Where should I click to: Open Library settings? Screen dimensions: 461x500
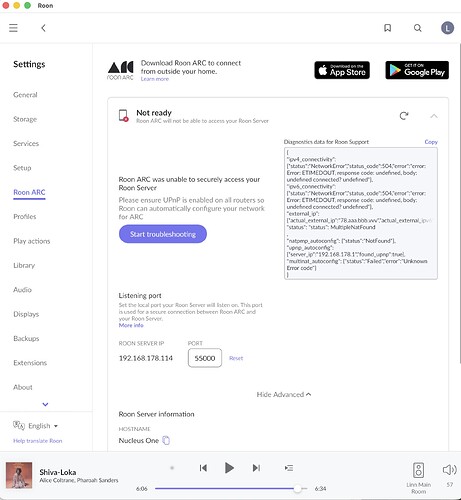(24, 265)
